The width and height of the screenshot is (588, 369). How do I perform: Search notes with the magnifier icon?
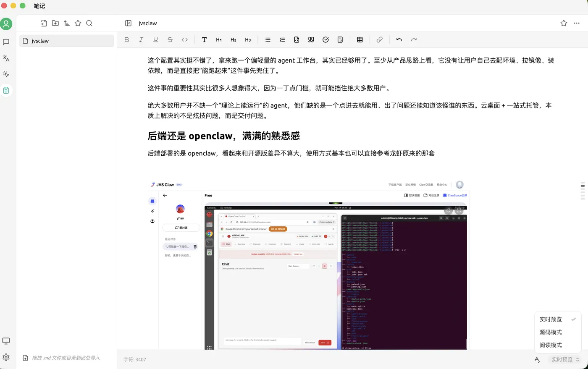(x=89, y=23)
